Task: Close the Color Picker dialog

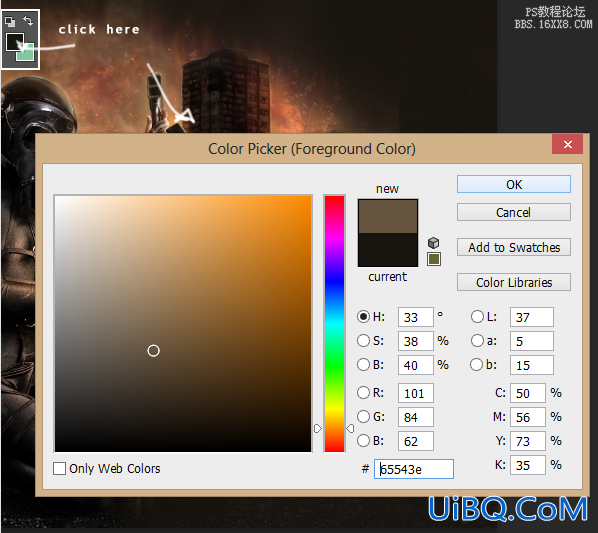Action: coord(567,144)
